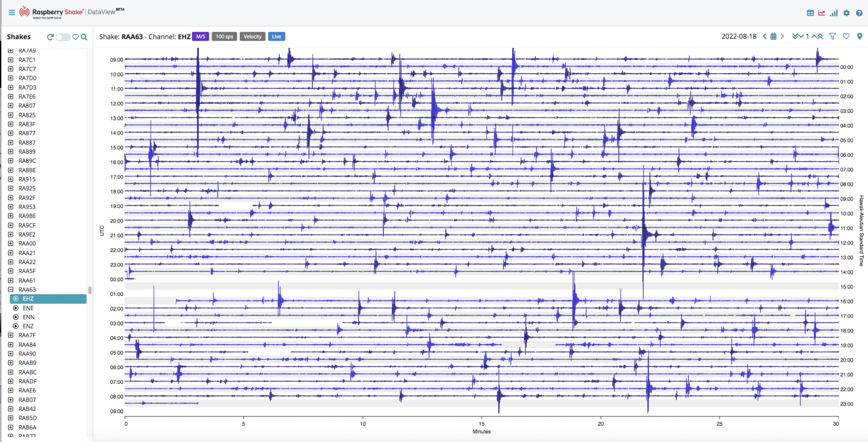This screenshot has width=868, height=442.
Task: Open the map location pin icon
Action: point(859,36)
